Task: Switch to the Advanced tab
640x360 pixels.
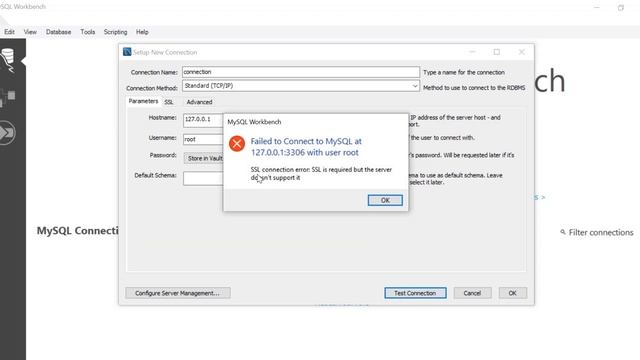Action: coord(199,102)
